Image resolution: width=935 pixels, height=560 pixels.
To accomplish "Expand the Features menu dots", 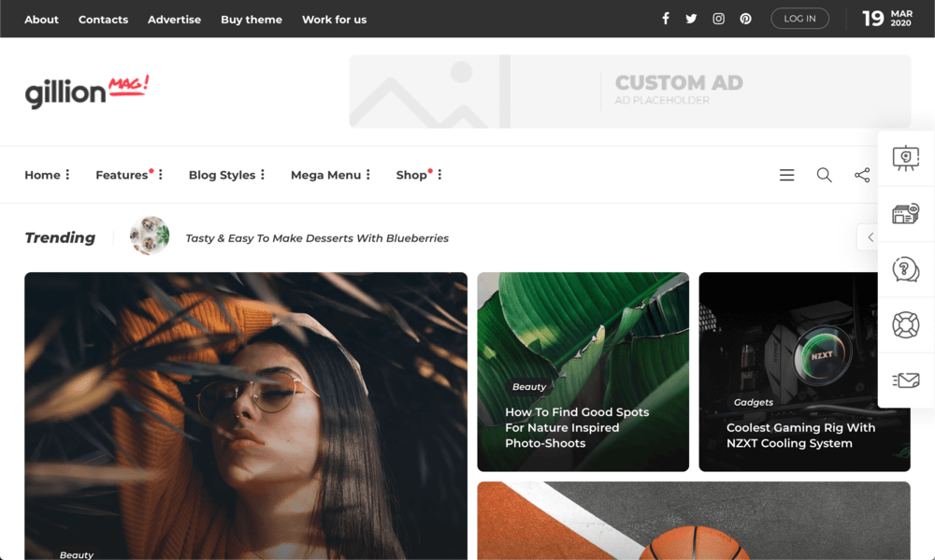I will [x=161, y=175].
